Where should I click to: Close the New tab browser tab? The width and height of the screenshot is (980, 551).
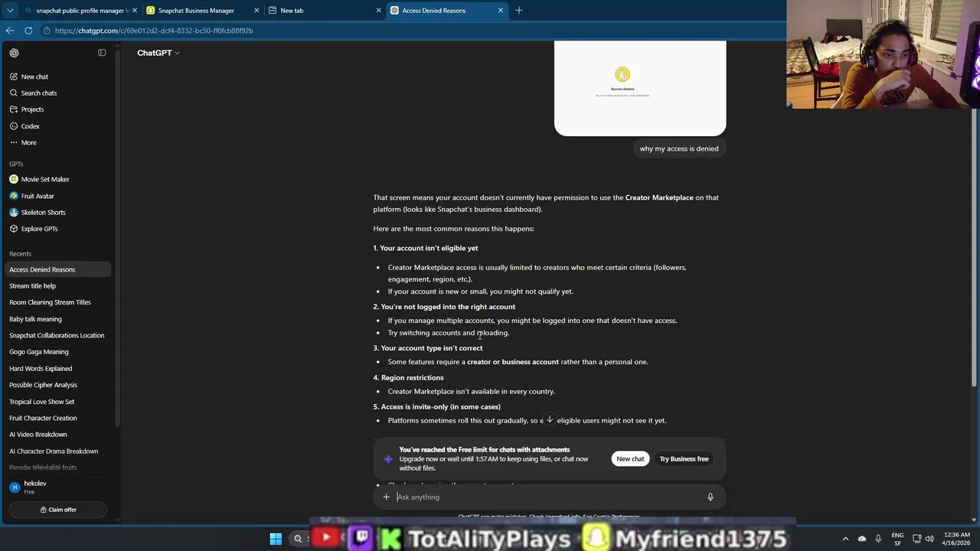coord(378,11)
